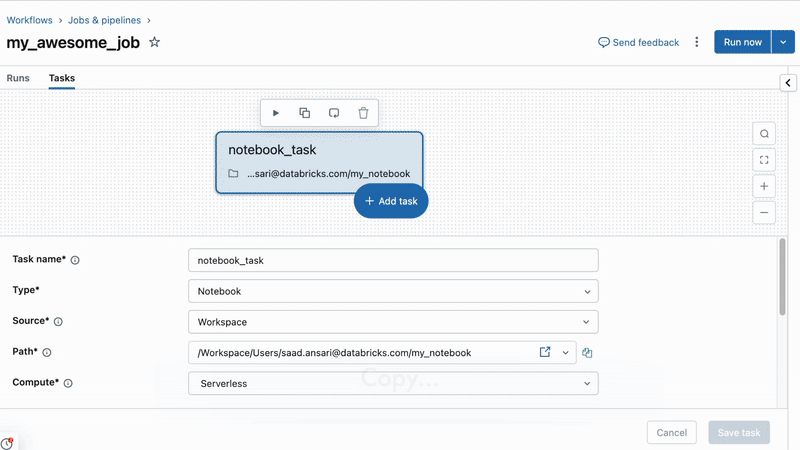Open the Type dropdown showing Notebook
This screenshot has width=800, height=450.
[393, 291]
